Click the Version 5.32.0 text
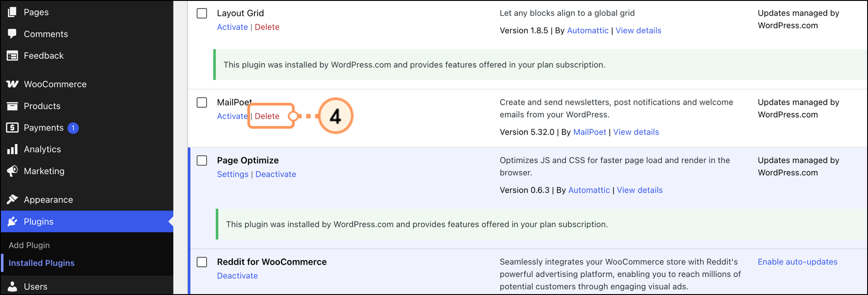 point(527,132)
